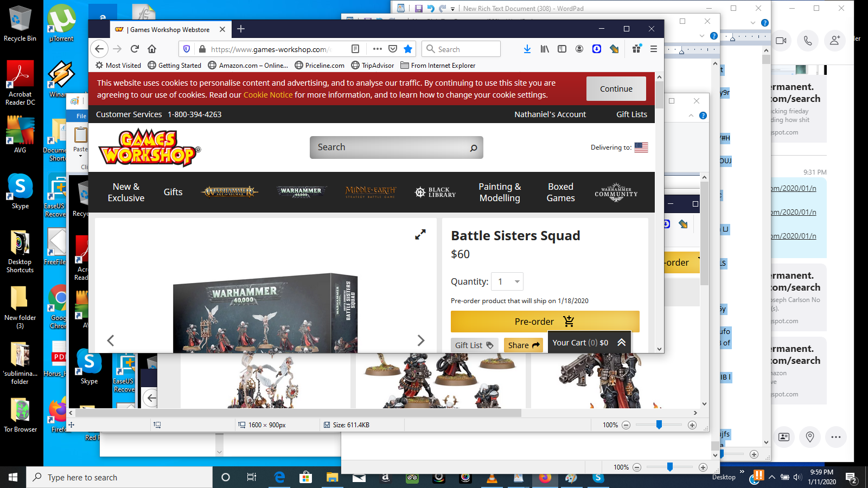Show Firefox downloads panel
This screenshot has width=868, height=488.
[x=527, y=49]
